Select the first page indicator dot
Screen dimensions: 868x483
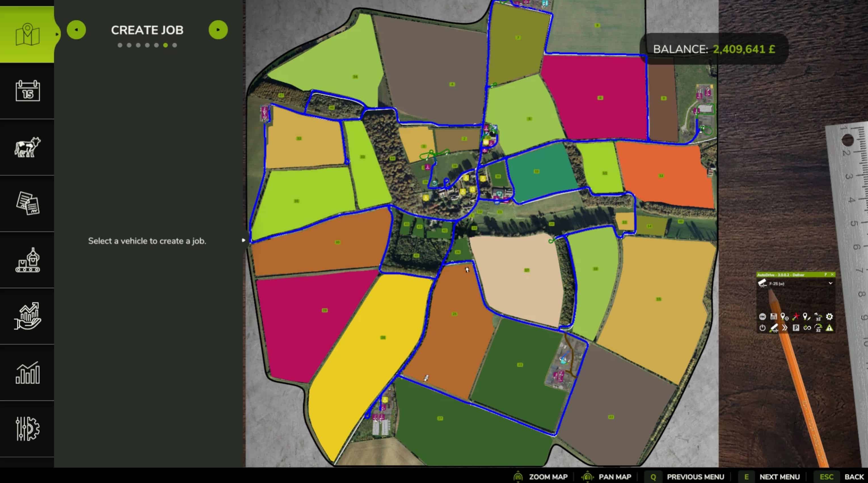[120, 45]
